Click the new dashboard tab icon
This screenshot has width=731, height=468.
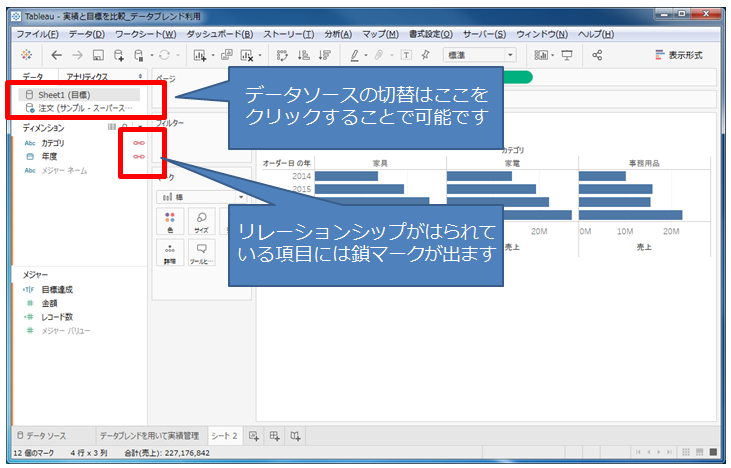[274, 436]
